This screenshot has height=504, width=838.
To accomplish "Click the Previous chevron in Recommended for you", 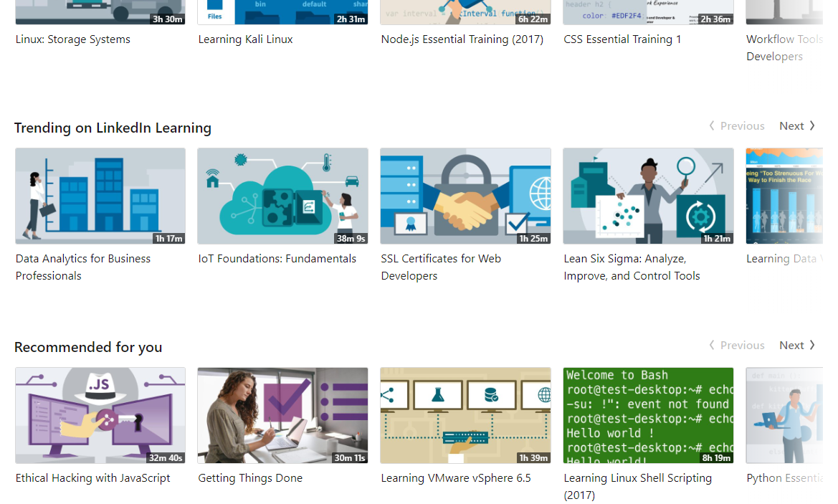I will [712, 345].
